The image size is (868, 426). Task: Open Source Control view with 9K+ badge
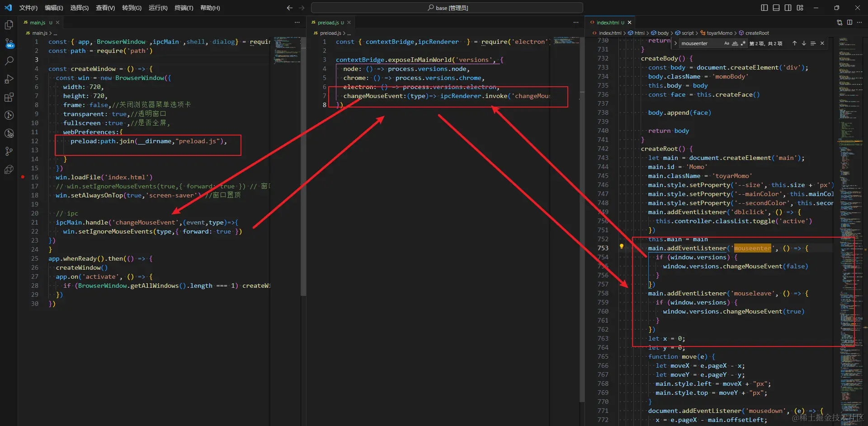coord(9,43)
